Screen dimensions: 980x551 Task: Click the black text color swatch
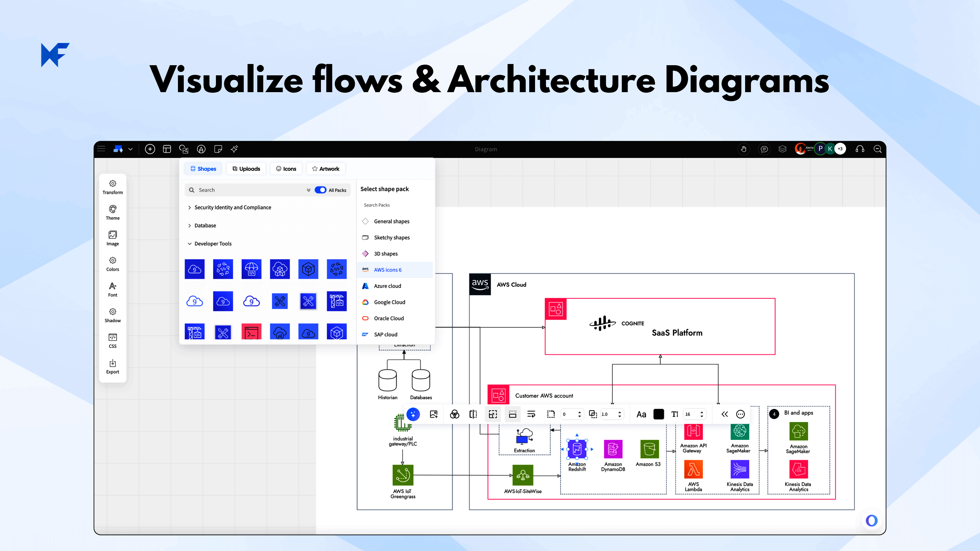[x=658, y=414]
